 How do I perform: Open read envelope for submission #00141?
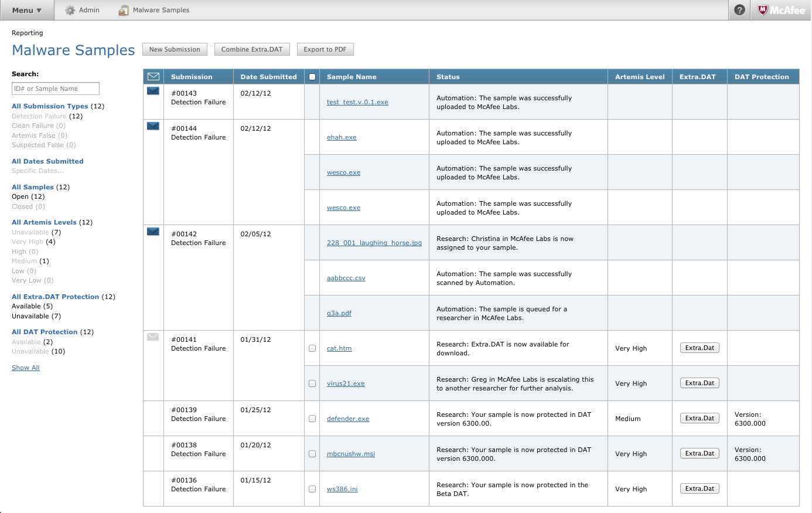point(153,337)
